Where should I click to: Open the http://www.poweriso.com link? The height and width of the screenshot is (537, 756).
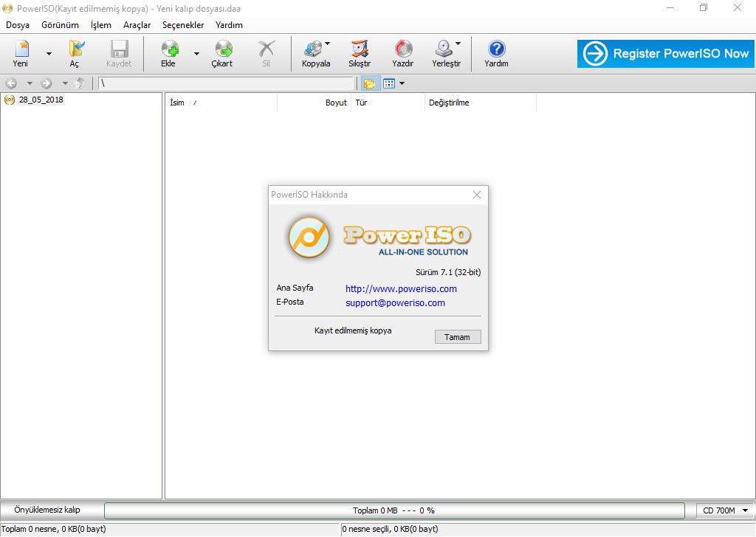pos(401,289)
